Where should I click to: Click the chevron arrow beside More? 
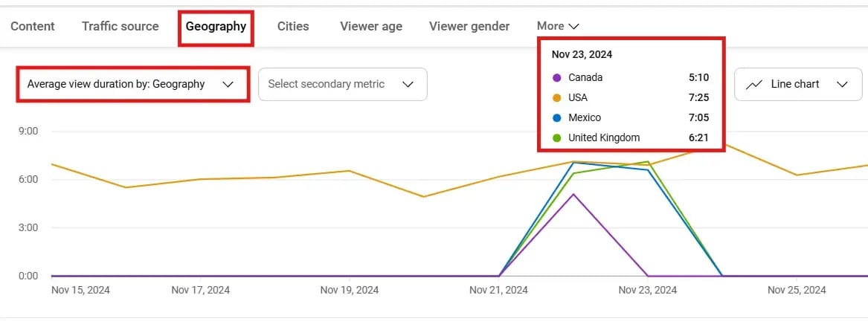[x=573, y=26]
